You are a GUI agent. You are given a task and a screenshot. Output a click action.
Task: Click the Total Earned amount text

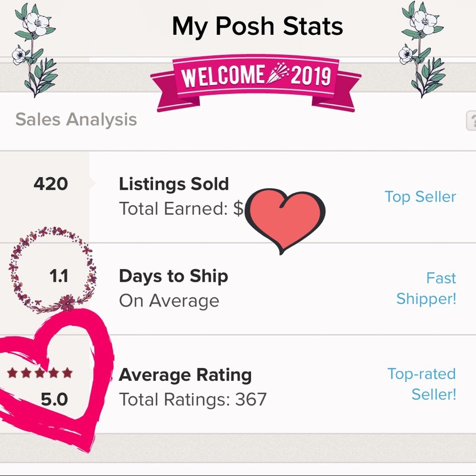181,208
